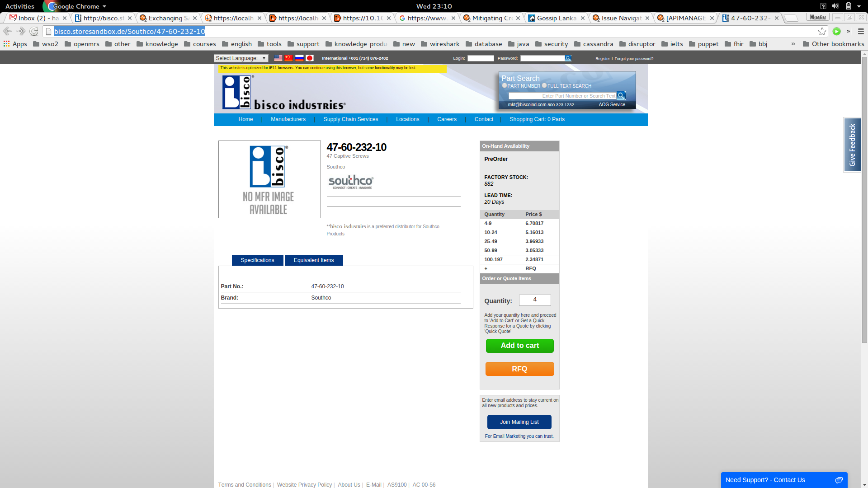Open the Activities overview
This screenshot has height=488, width=868.
[x=20, y=6]
